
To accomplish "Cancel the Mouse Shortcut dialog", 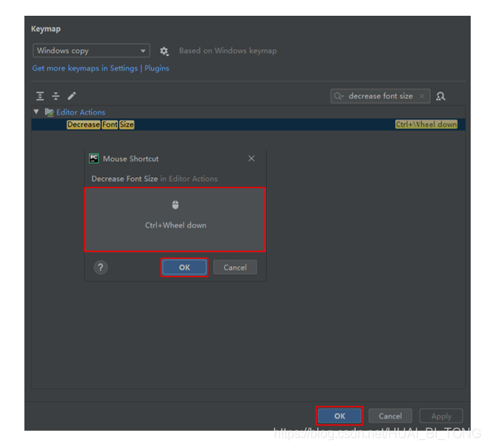I will pyautogui.click(x=235, y=268).
